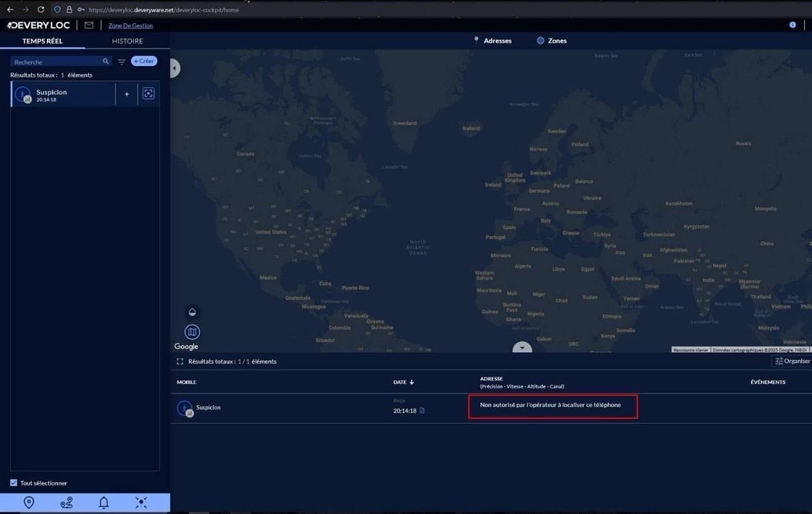Select the TEMPS RÉEL tab
This screenshot has height=514, width=812.
[43, 41]
